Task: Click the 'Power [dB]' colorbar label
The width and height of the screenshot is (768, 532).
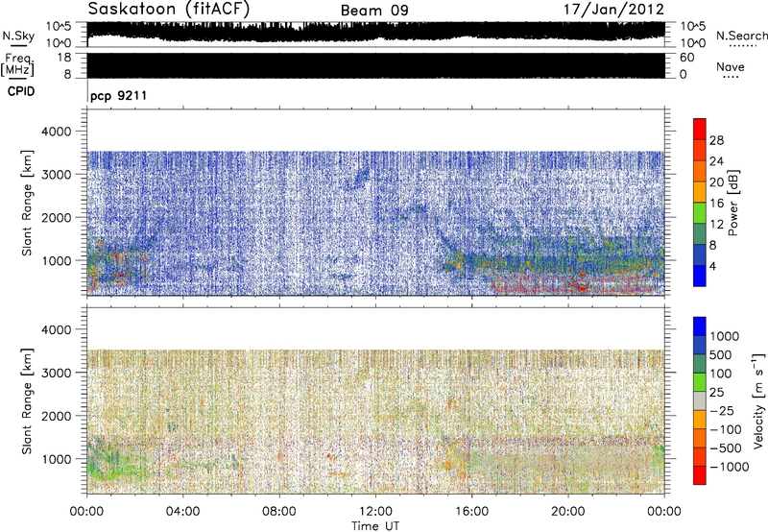Action: [732, 203]
